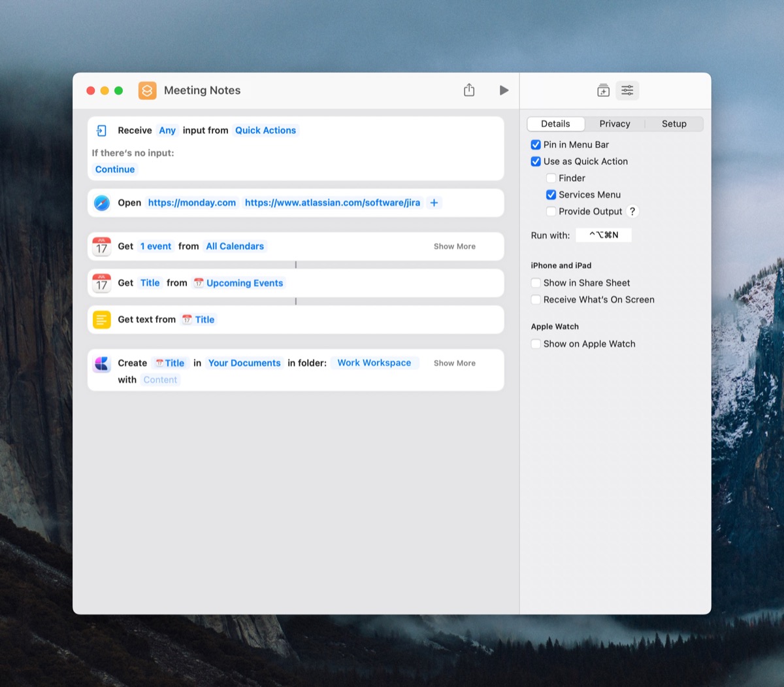This screenshot has width=784, height=687.
Task: Uncheck Services Menu option
Action: coord(551,195)
